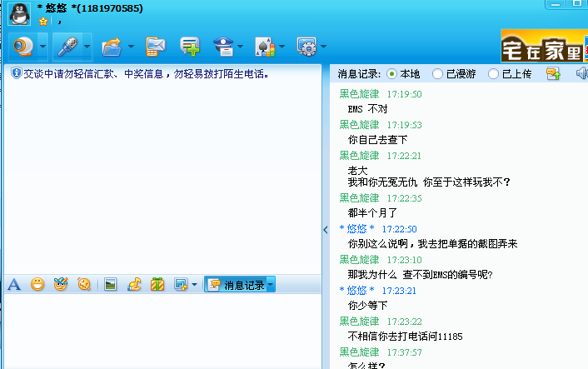Image resolution: width=588 pixels, height=369 pixels.
Task: Capture a screenshot with the screen-capture icon
Action: [181, 285]
